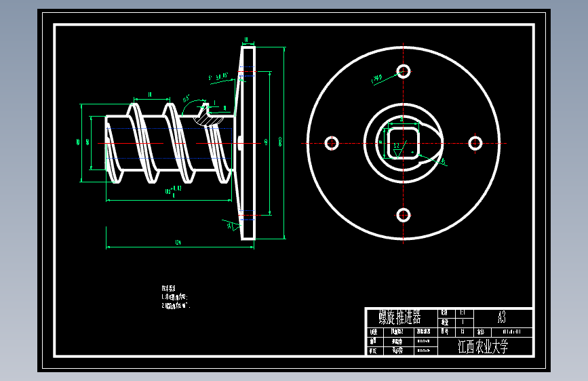
Task: Click the "124" overall length dimension
Action: pyautogui.click(x=178, y=242)
